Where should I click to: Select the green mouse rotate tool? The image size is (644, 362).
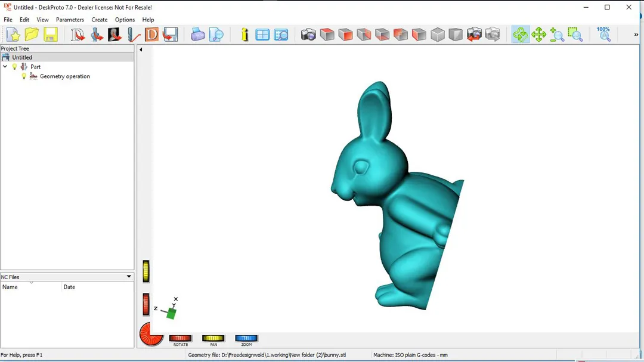(x=520, y=35)
